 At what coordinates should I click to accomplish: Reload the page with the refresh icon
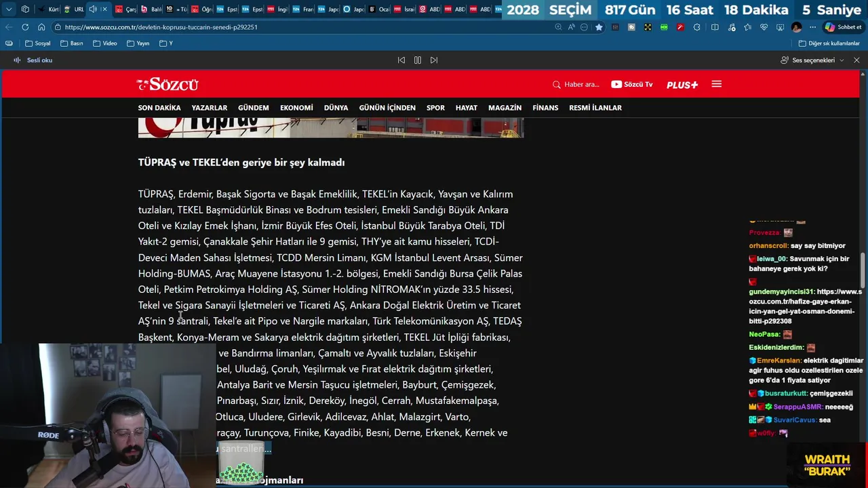click(25, 27)
